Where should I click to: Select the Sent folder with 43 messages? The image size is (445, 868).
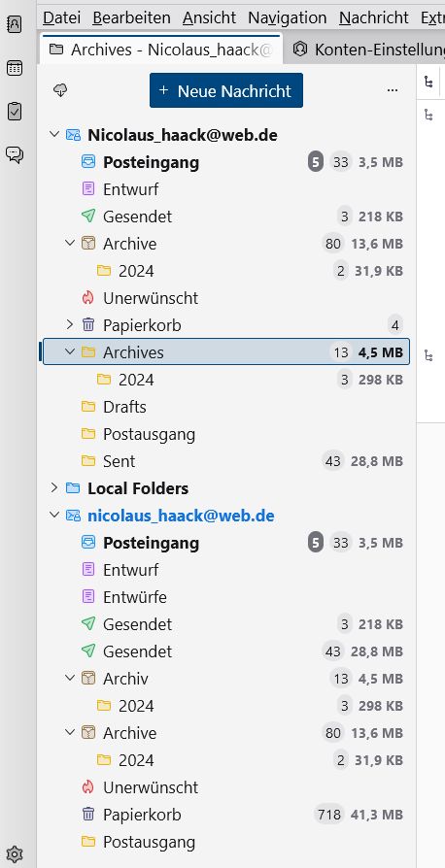coord(226,461)
